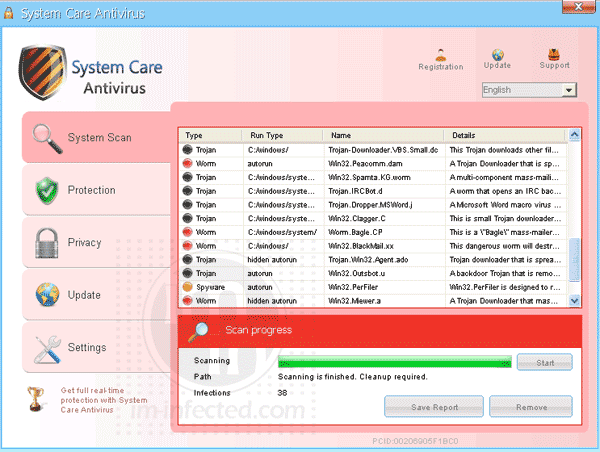Click the threat icon for Win32.Clagger.C
The height and width of the screenshot is (452, 600).
pyautogui.click(x=188, y=218)
